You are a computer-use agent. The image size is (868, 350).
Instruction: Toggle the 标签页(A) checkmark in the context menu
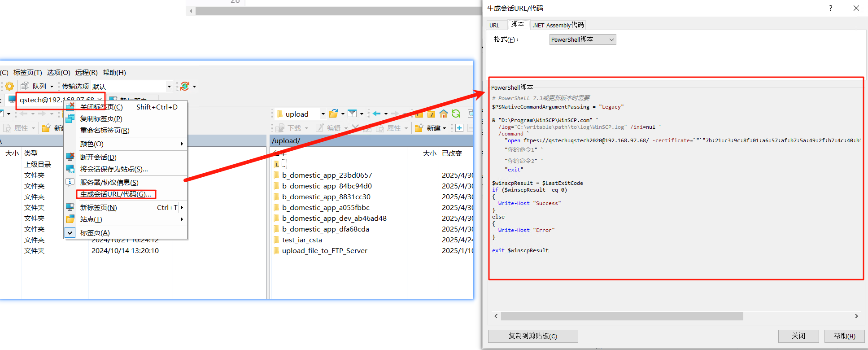70,232
